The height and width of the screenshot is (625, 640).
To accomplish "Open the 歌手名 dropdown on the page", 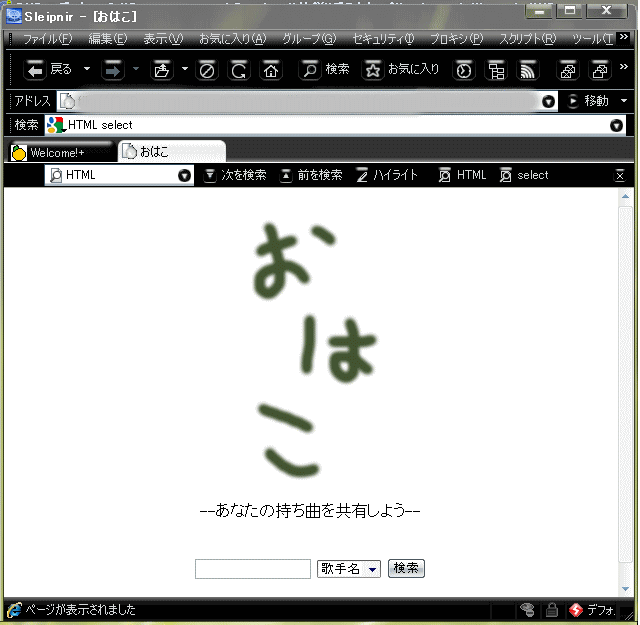I will tap(349, 569).
